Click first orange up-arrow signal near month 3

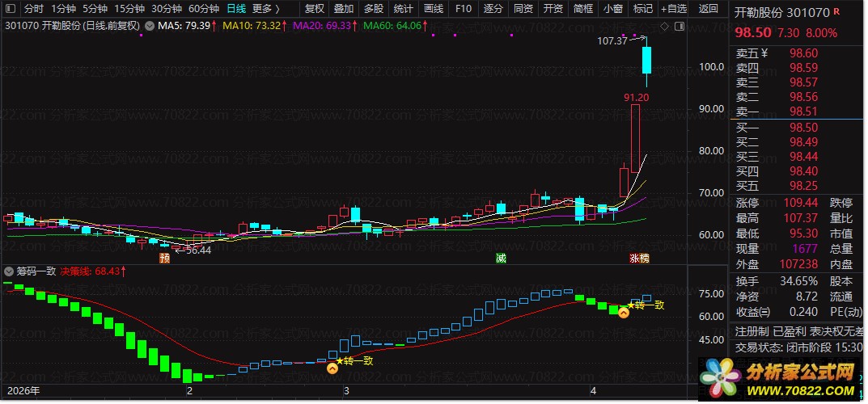[x=332, y=368]
